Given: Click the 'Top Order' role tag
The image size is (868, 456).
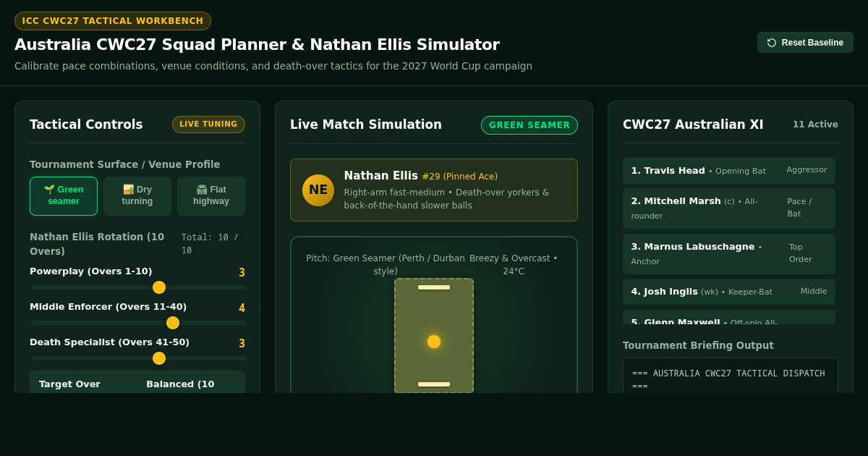Looking at the screenshot, I should 801,253.
